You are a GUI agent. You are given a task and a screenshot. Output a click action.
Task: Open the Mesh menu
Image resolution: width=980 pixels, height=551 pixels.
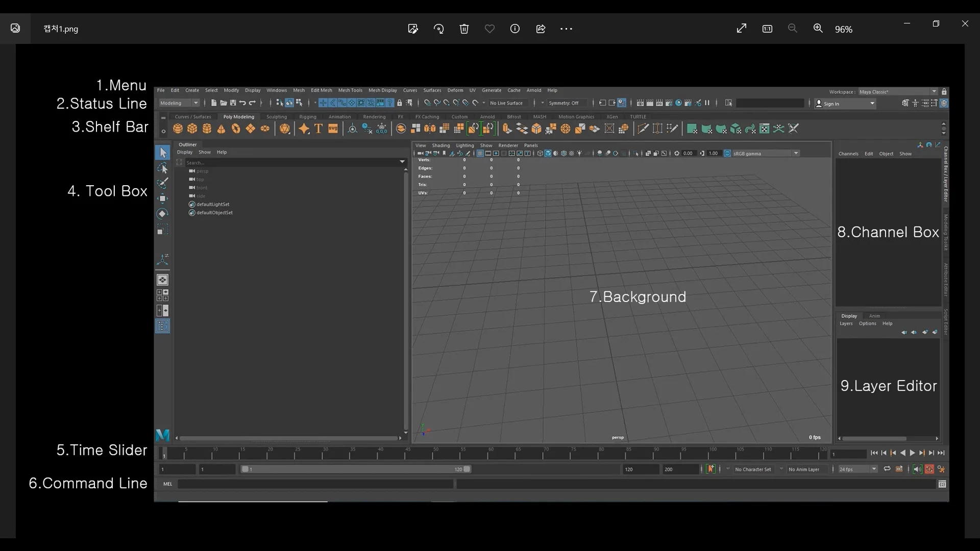pos(299,90)
